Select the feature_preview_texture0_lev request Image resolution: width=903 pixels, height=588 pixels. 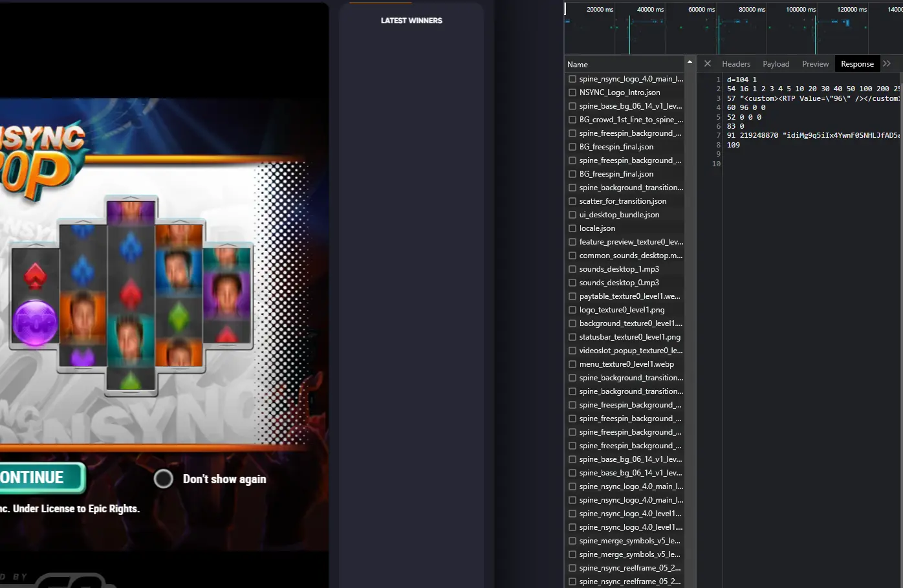(x=631, y=242)
